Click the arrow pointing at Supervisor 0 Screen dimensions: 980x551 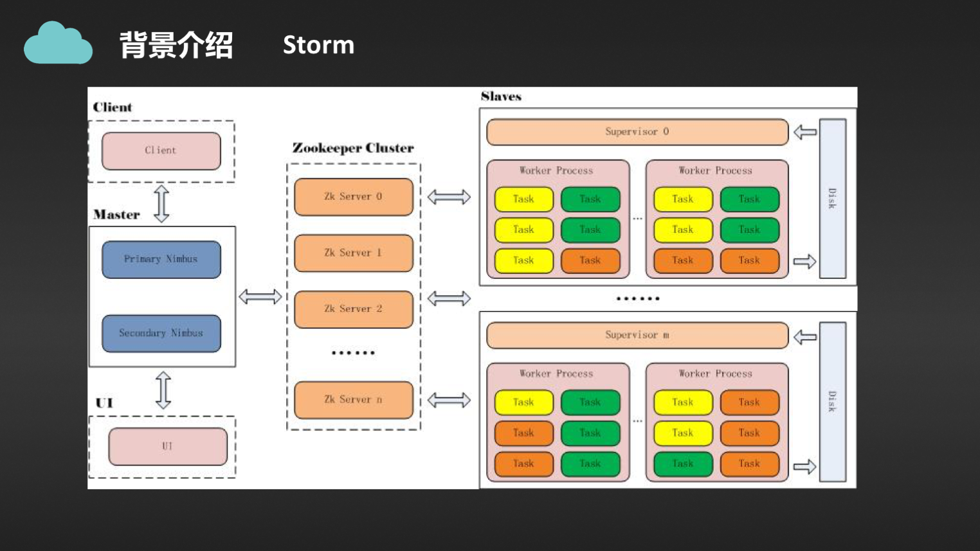pos(805,132)
